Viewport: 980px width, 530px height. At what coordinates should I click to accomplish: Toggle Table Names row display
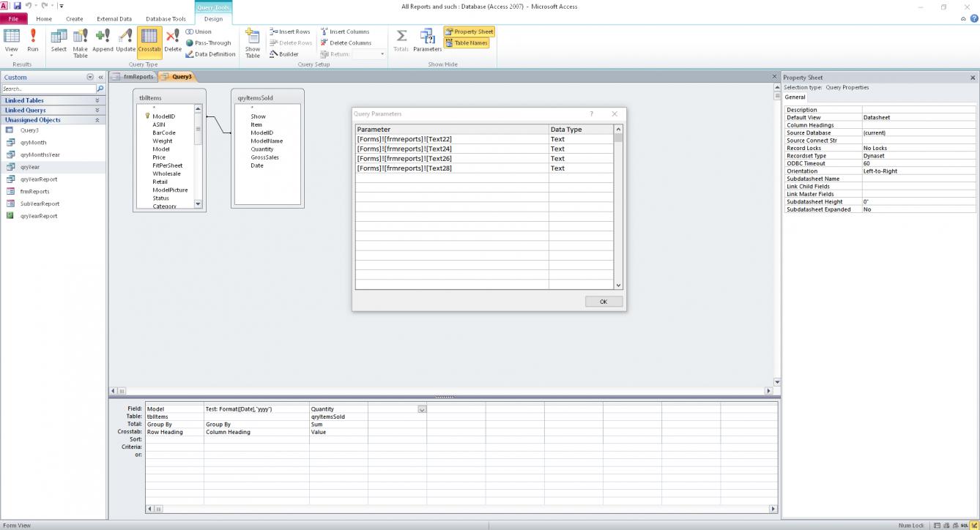pos(467,42)
